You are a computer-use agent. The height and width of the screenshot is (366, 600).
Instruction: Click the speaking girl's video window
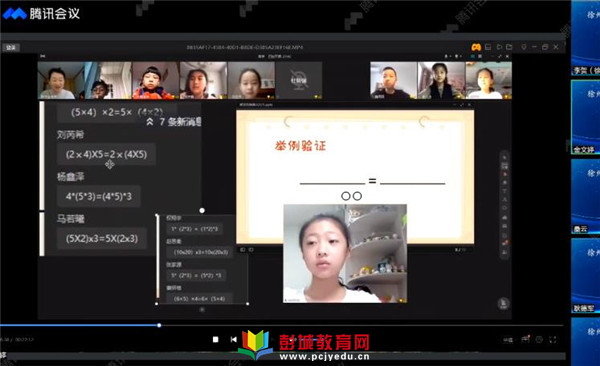tap(345, 253)
